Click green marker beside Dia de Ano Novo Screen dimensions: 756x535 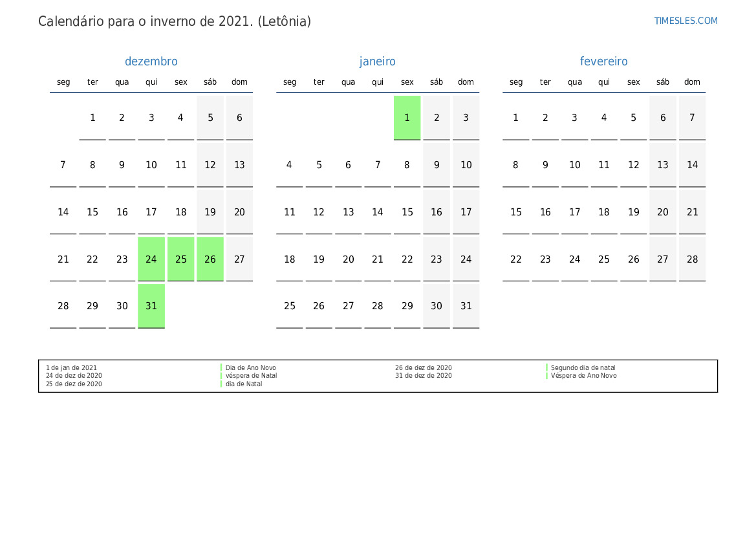coord(221,367)
